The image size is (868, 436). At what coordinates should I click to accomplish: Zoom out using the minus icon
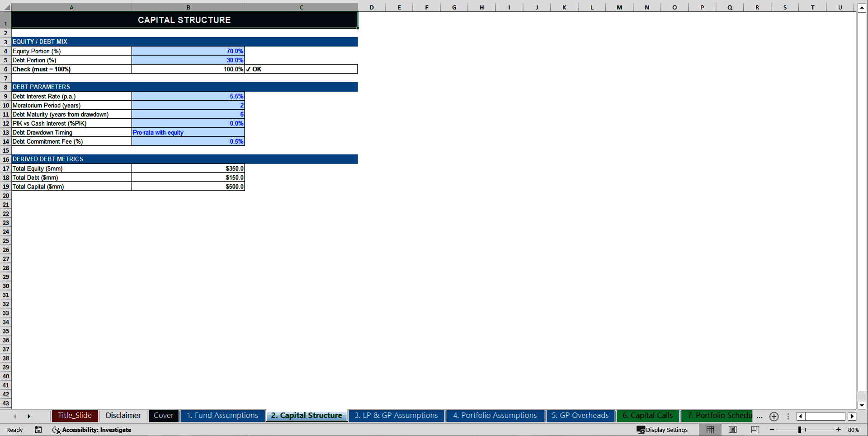click(x=772, y=430)
